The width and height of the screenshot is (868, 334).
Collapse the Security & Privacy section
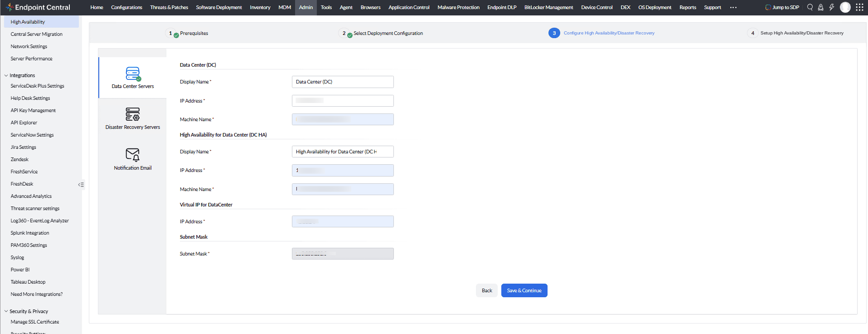6,311
